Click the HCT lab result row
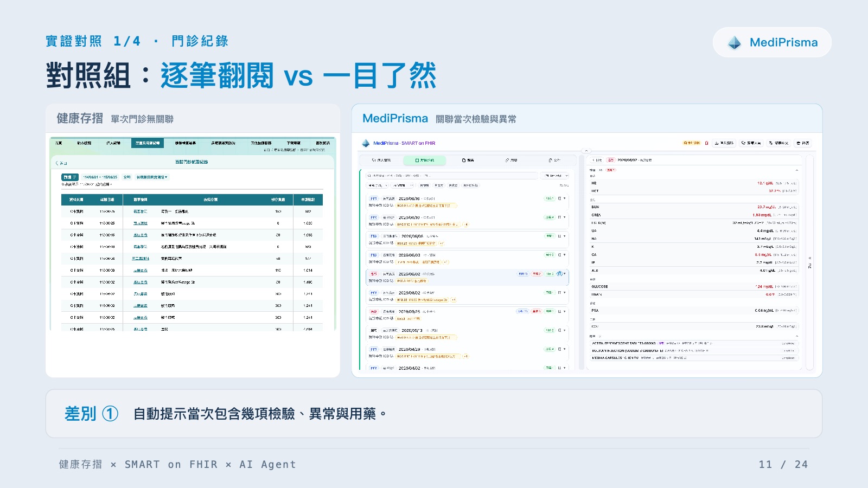The height and width of the screenshot is (488, 868). (x=694, y=191)
